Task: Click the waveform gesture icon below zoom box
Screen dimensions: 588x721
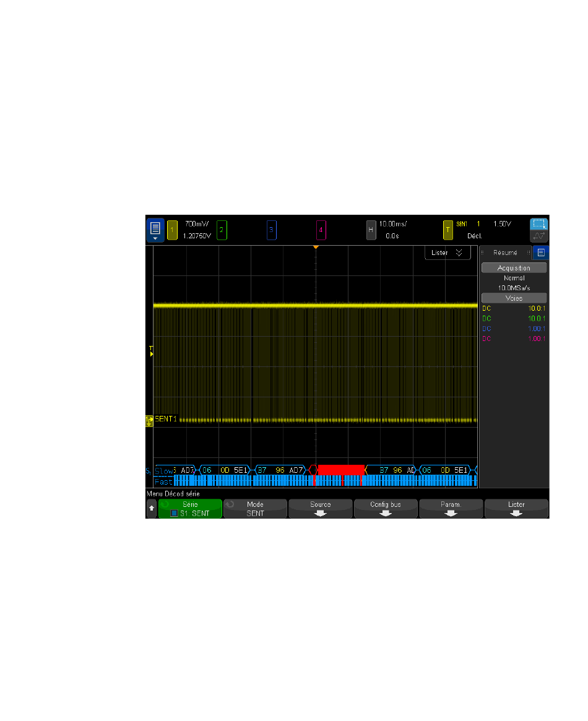Action: pos(539,236)
